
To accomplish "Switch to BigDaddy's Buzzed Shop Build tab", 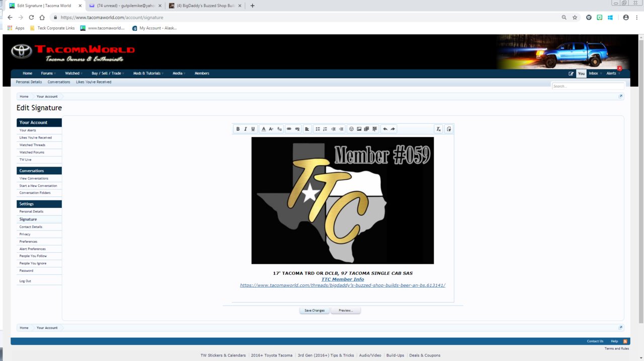I will point(204,6).
